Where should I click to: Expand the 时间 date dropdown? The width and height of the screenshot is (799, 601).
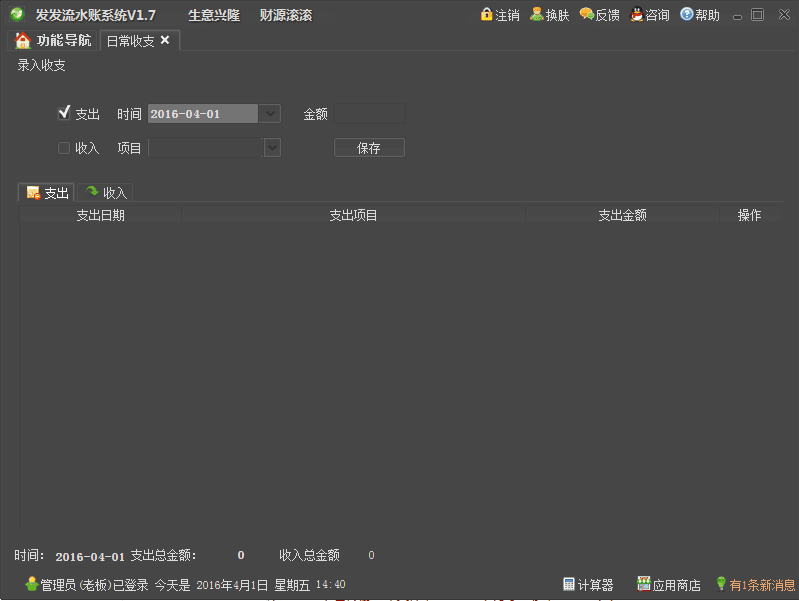click(x=270, y=114)
